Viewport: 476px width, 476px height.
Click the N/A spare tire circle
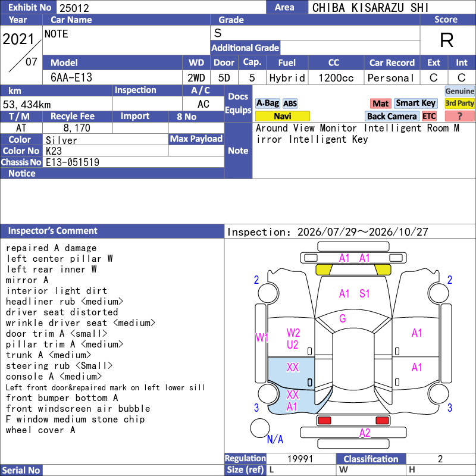tap(260, 428)
